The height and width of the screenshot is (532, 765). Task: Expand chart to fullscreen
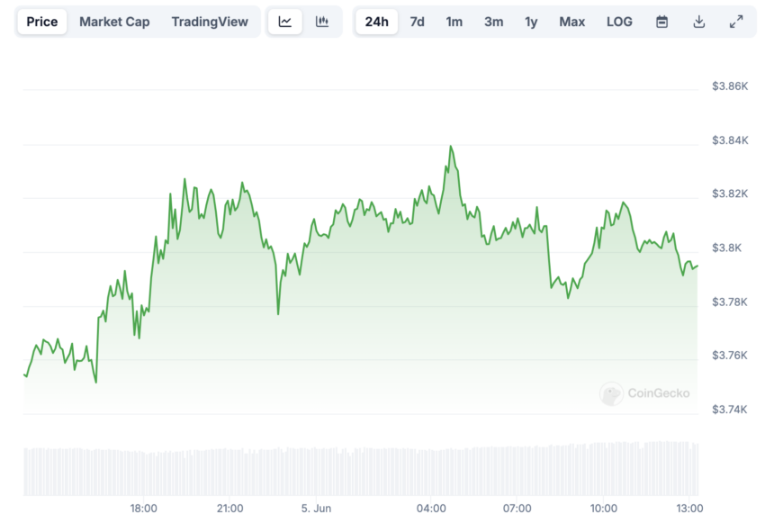point(736,22)
